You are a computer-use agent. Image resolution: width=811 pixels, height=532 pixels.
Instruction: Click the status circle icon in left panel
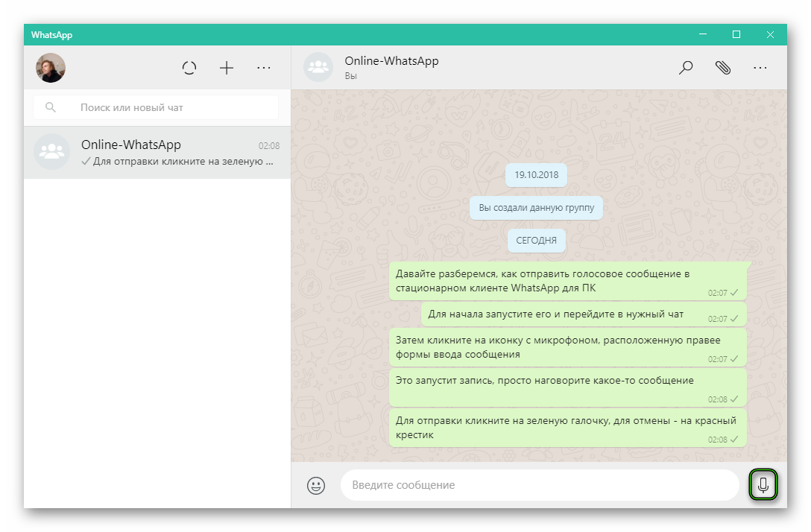(189, 68)
